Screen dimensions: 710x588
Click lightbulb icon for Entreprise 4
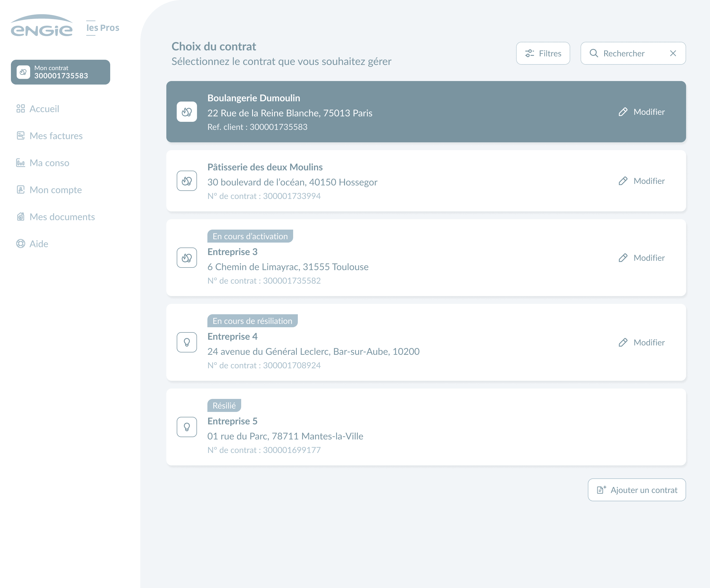187,342
